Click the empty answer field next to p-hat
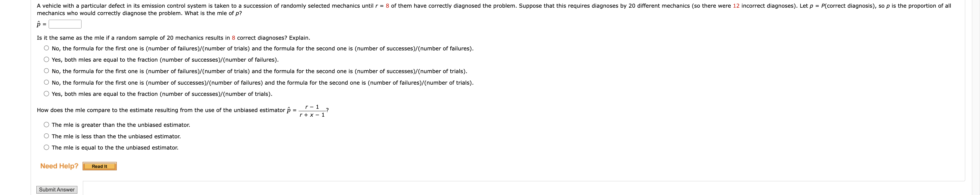The height and width of the screenshot is (195, 980). [65, 24]
